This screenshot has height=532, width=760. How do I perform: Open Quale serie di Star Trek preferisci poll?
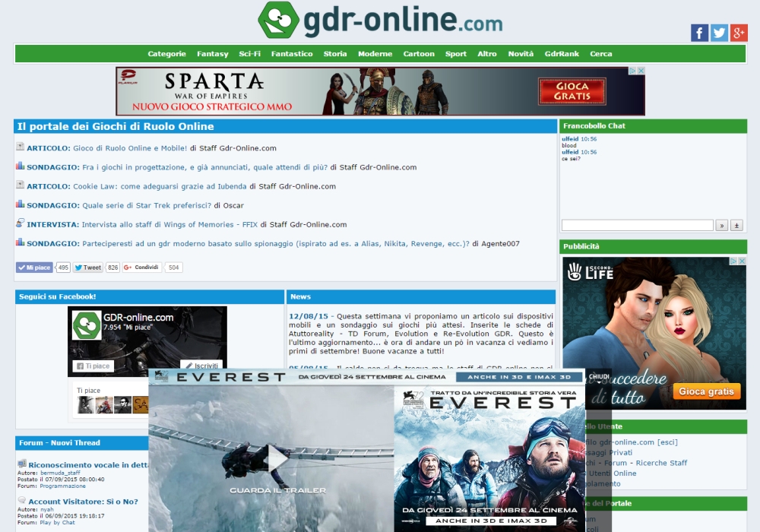[147, 205]
